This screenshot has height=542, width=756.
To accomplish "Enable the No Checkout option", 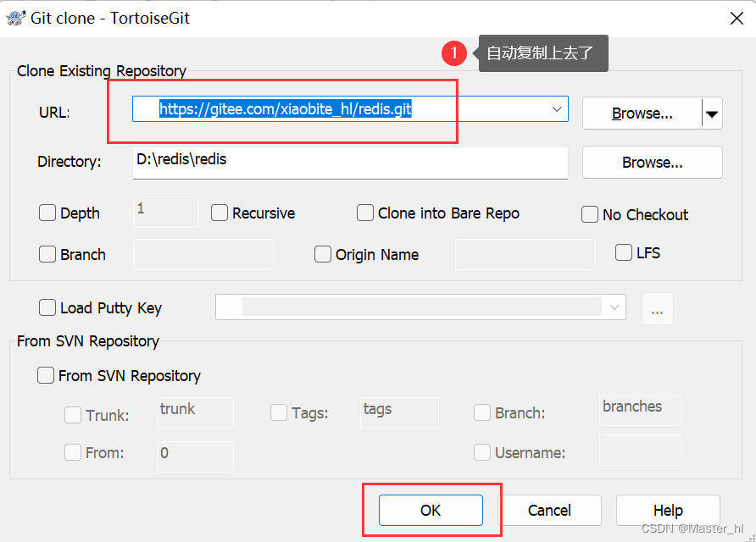I will [590, 214].
